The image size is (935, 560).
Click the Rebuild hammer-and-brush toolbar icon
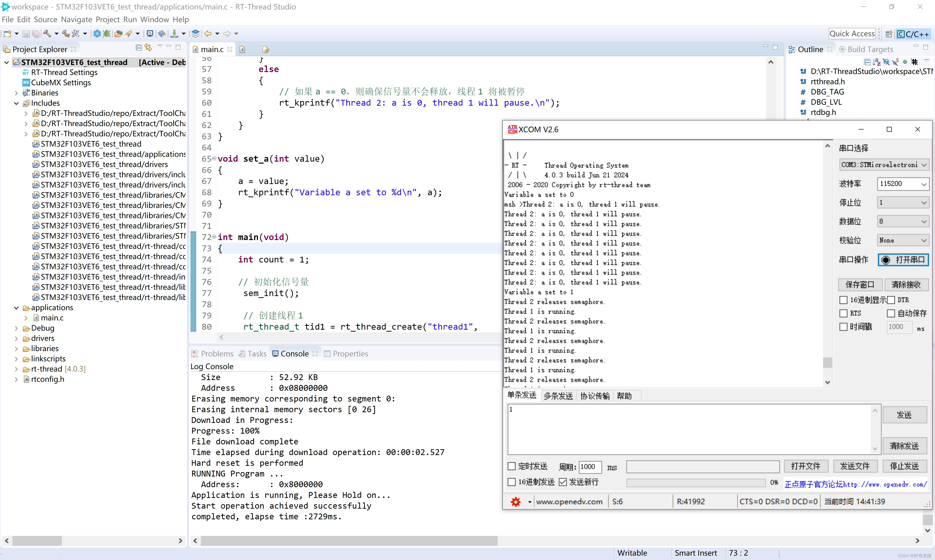66,34
